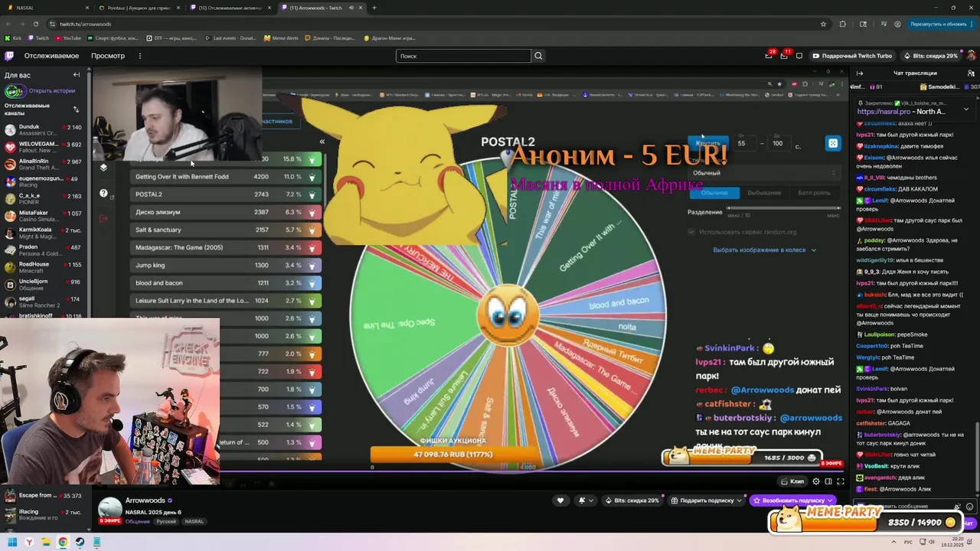This screenshot has width=980, height=551.
Task: Click the search magnifier button
Action: (x=538, y=56)
